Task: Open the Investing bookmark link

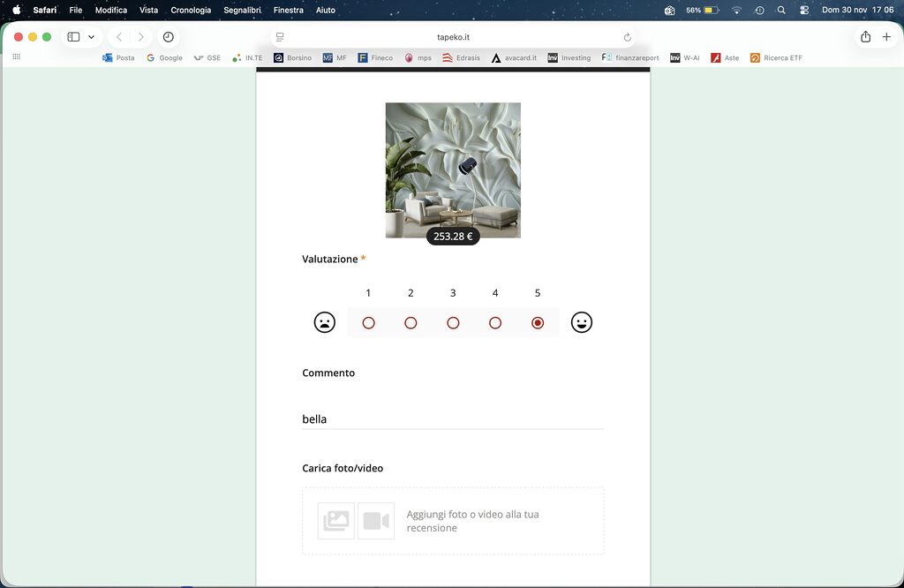Action: click(569, 58)
